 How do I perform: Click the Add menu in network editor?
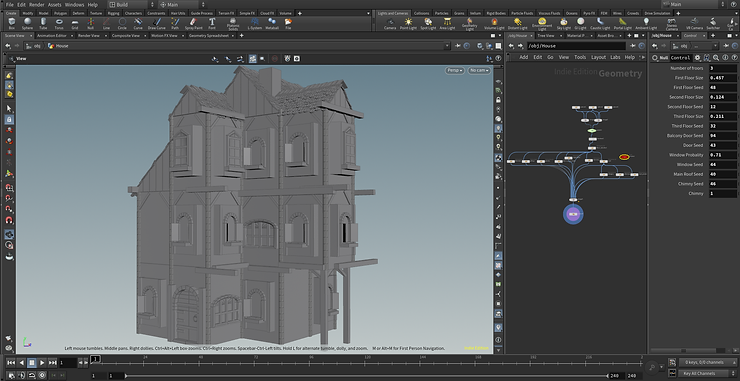524,57
